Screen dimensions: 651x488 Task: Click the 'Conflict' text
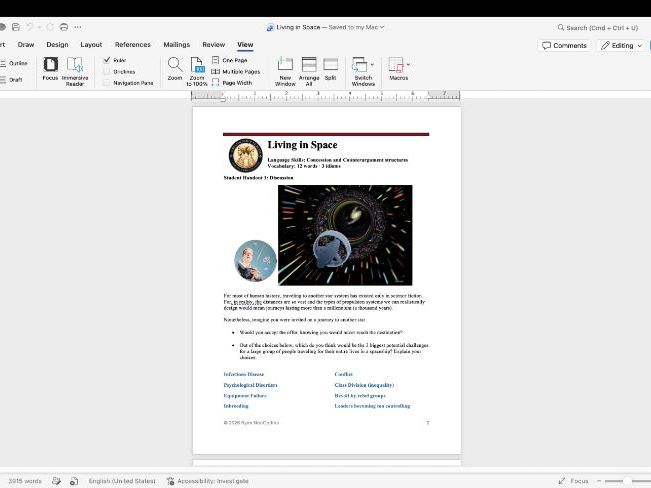coord(343,374)
